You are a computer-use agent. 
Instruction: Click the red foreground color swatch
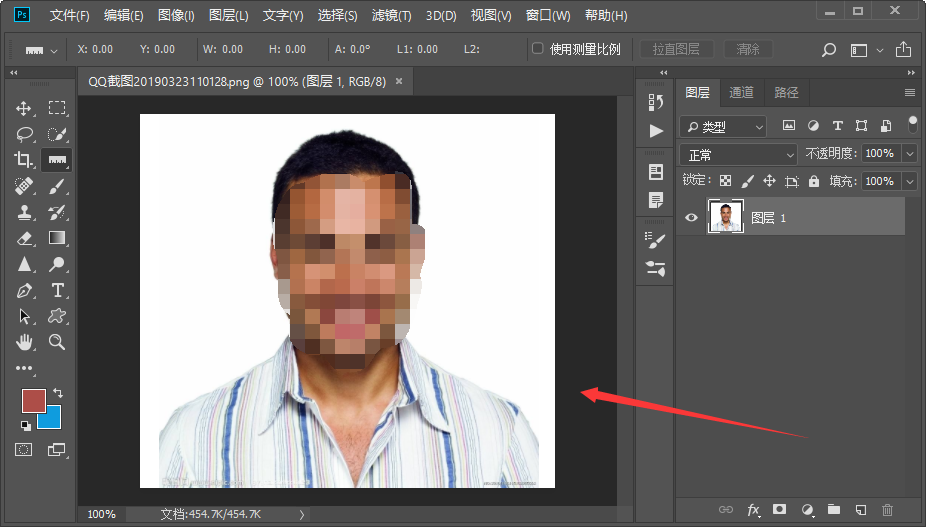(x=34, y=401)
